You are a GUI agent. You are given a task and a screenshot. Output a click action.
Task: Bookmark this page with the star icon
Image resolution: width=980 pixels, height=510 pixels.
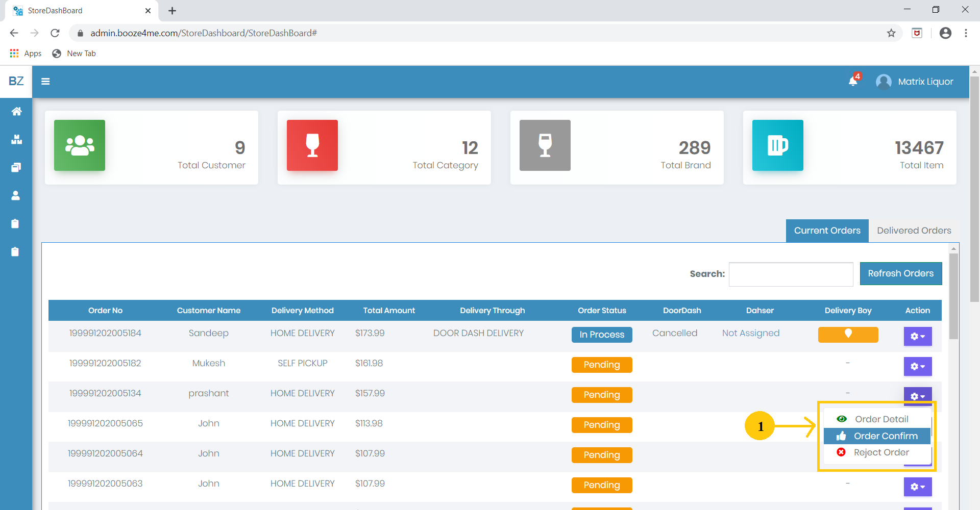coord(891,33)
